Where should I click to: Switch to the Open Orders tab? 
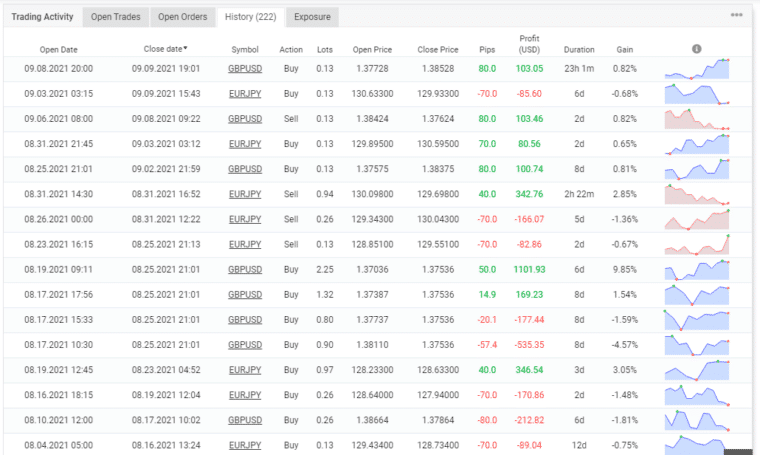click(x=182, y=17)
